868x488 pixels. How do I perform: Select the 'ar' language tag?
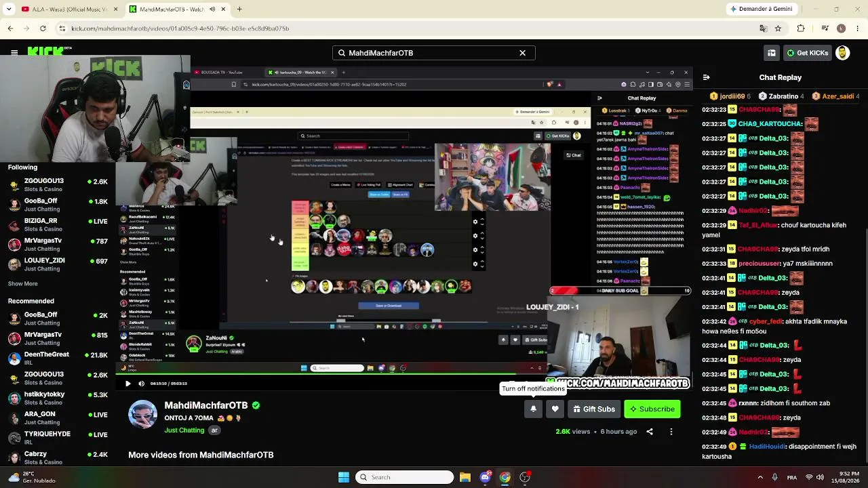(214, 430)
